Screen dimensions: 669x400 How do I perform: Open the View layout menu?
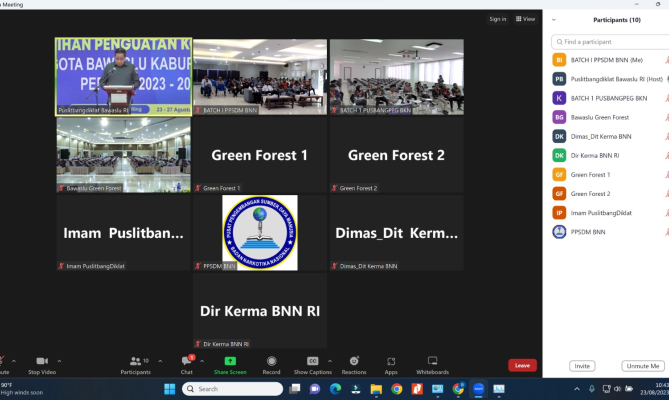pos(526,19)
